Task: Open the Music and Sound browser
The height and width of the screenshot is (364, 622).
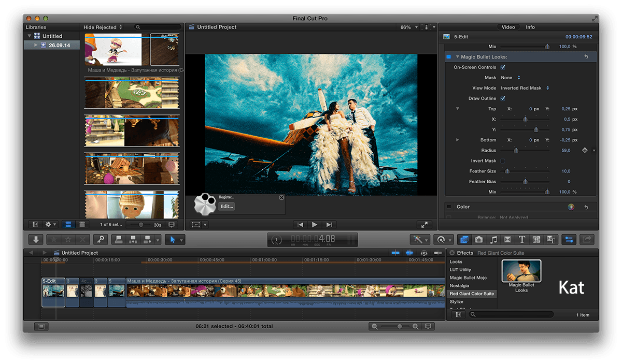Action: point(493,240)
